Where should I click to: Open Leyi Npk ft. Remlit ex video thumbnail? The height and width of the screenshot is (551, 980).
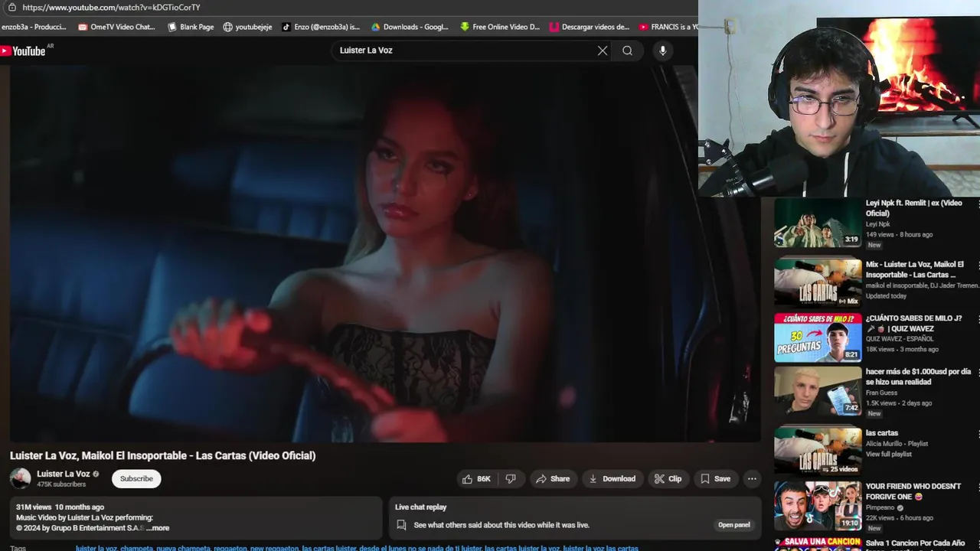click(x=818, y=223)
